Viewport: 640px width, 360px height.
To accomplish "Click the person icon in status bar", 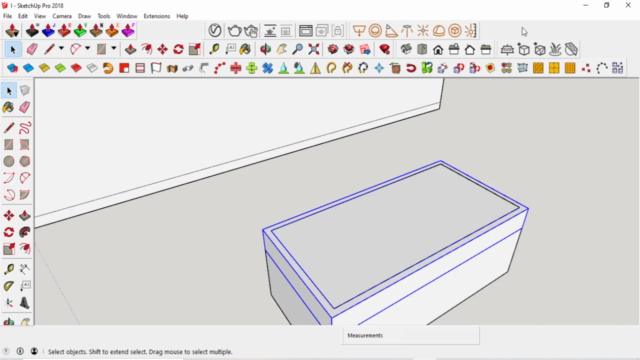I will pos(34,351).
